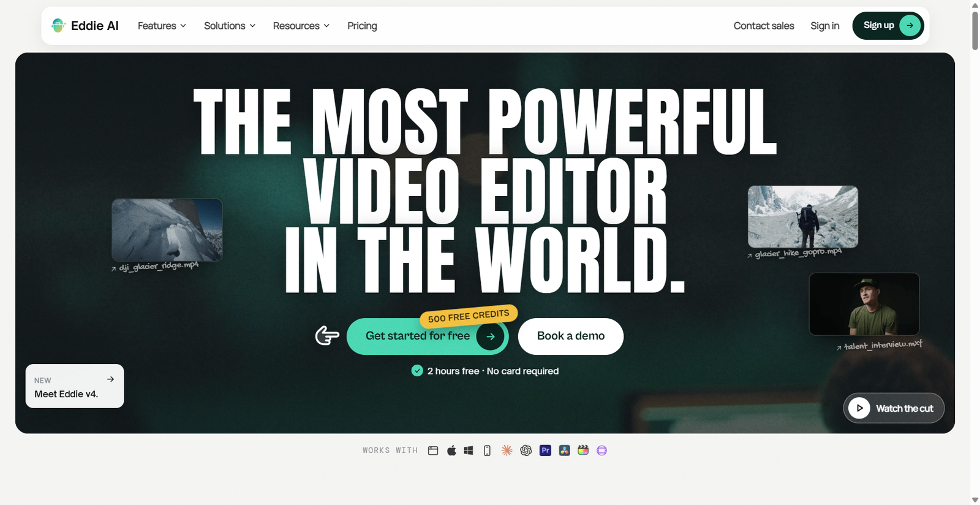980x505 pixels.
Task: Click the dark arrow circle on Get started
Action: (x=491, y=336)
